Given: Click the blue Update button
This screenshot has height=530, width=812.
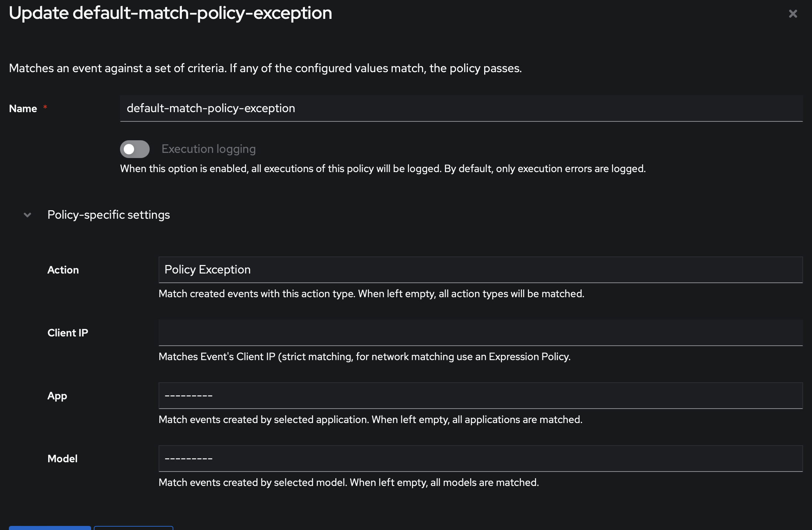Looking at the screenshot, I should [x=50, y=528].
